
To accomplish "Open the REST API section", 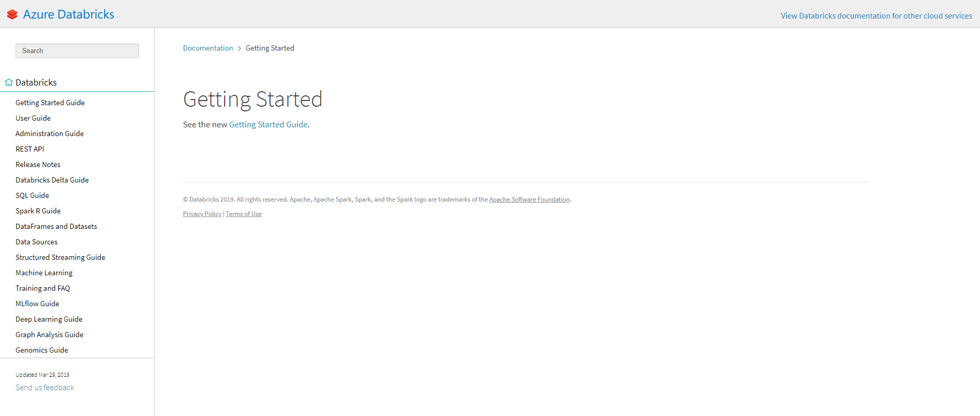I will point(30,149).
